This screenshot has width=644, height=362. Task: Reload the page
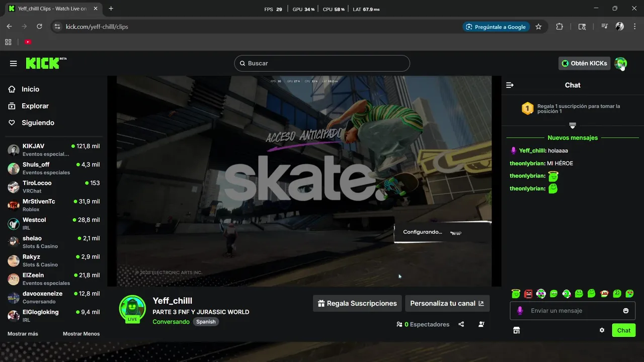39,27
